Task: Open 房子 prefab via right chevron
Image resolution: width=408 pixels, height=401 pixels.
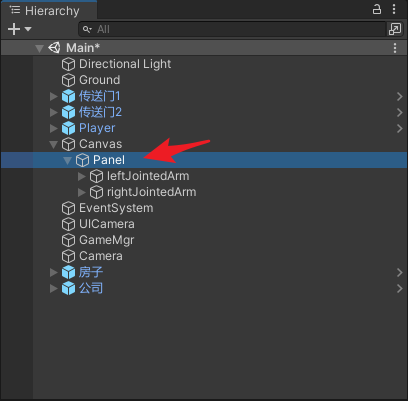Action: point(400,272)
